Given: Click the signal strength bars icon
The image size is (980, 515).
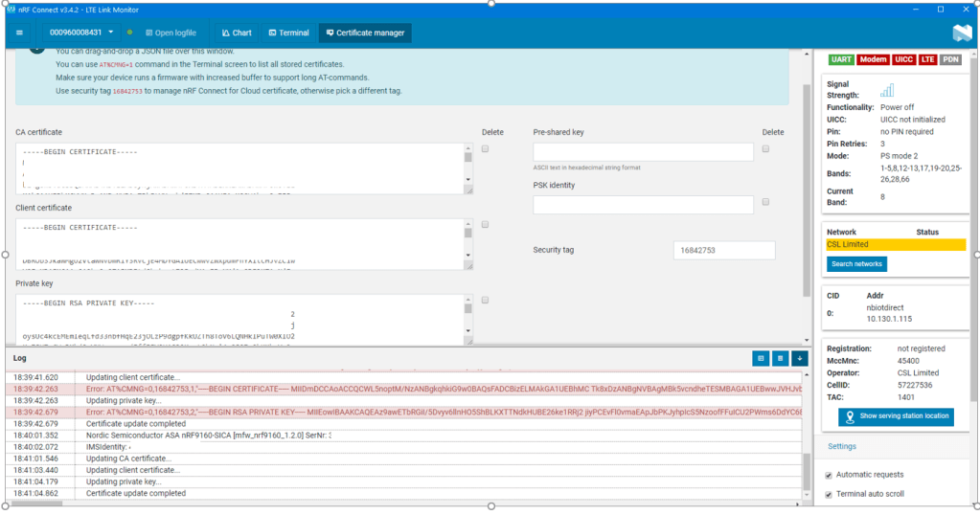Looking at the screenshot, I should pyautogui.click(x=887, y=90).
